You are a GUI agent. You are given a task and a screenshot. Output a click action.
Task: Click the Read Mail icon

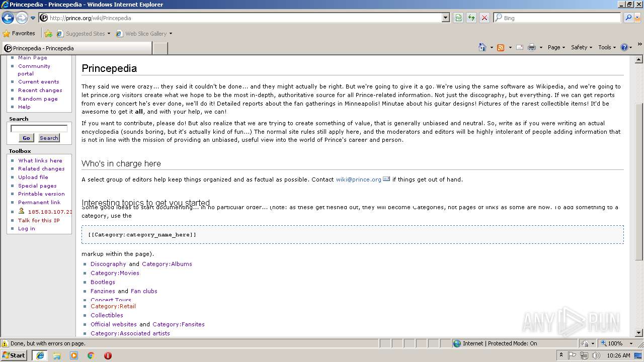[x=520, y=47]
